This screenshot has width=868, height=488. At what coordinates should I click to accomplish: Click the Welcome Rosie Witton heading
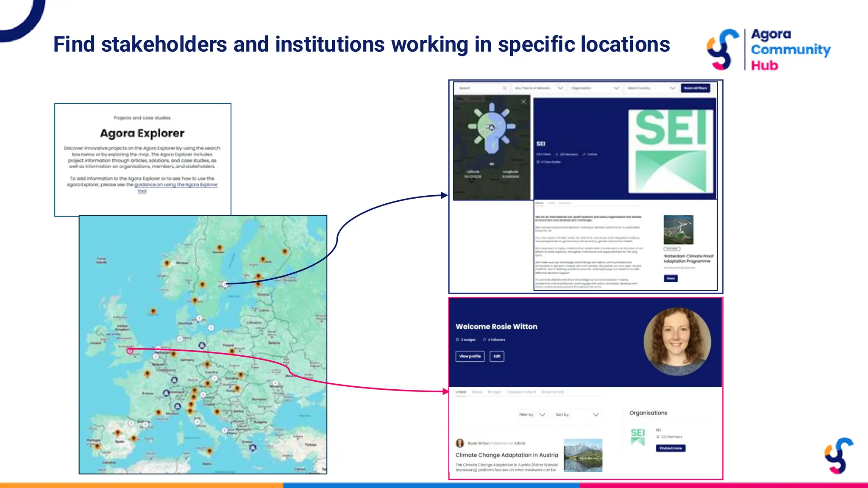tap(496, 327)
